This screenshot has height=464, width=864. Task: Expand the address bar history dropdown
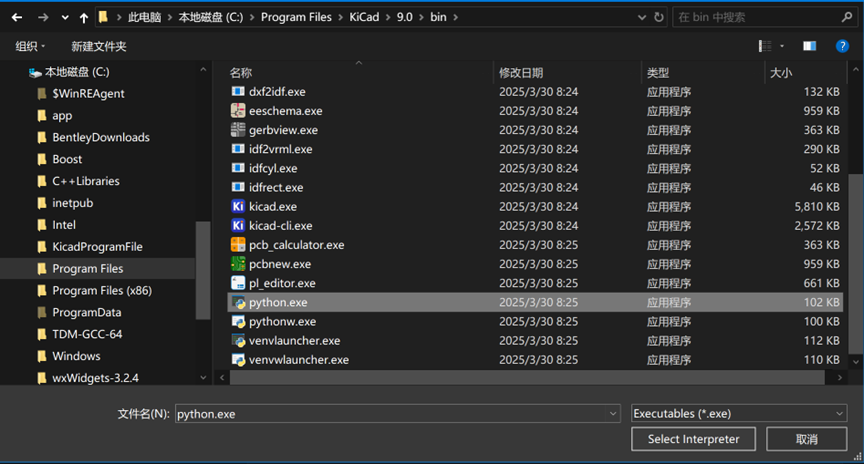(641, 18)
